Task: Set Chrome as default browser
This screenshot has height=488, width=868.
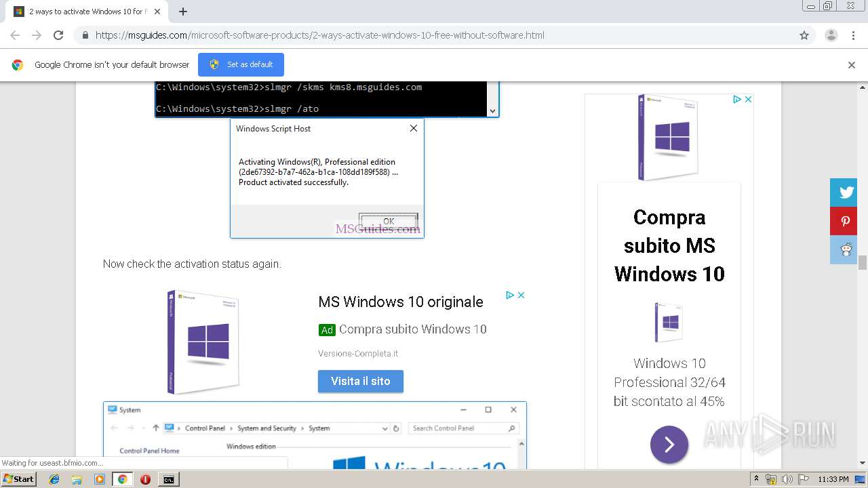Action: 241,64
